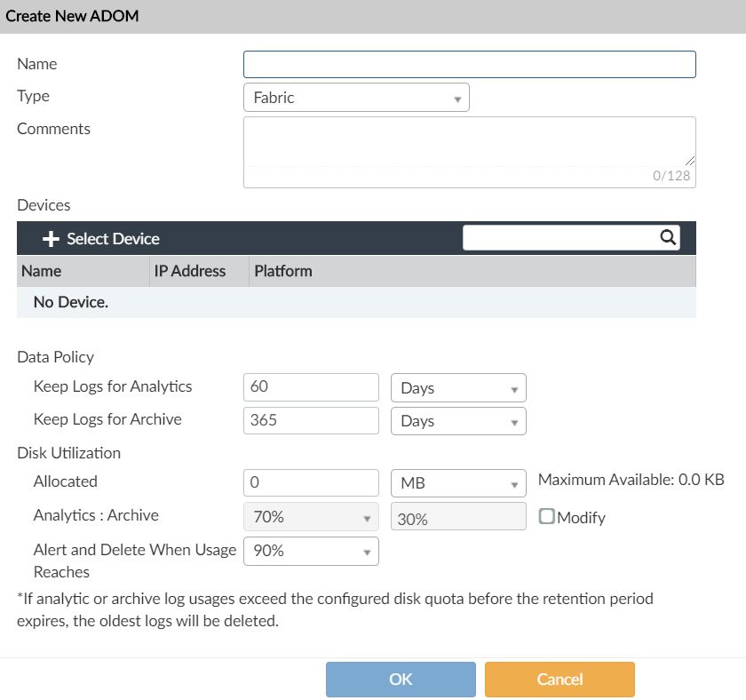Click the OK button
This screenshot has width=746, height=700.
point(401,680)
